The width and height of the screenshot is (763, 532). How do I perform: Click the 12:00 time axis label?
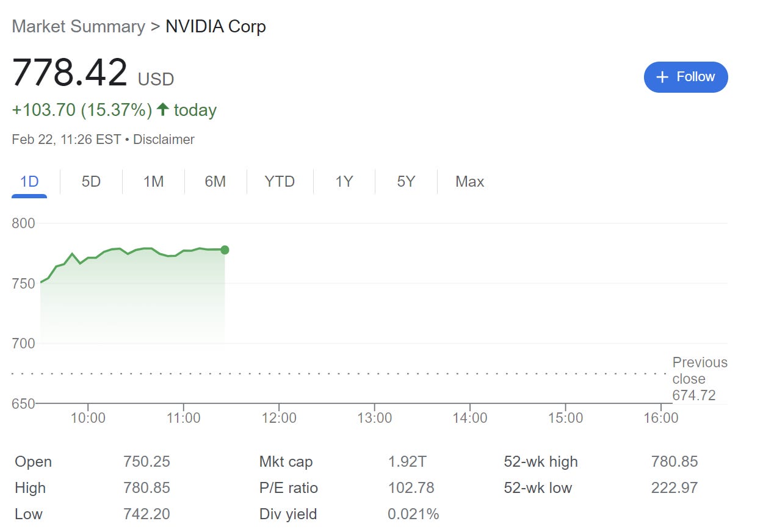pos(279,418)
